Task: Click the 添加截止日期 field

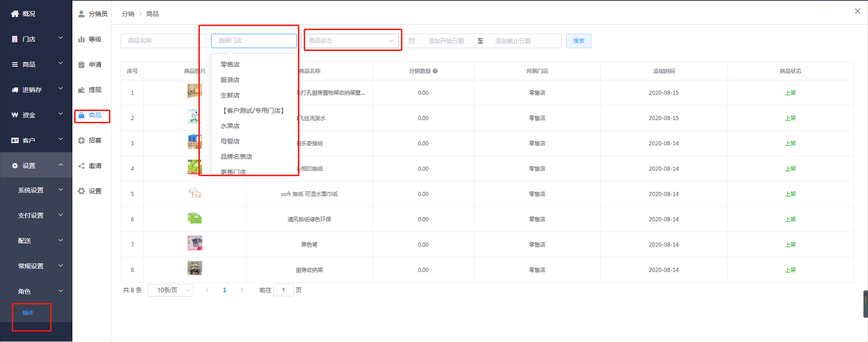Action: click(513, 41)
